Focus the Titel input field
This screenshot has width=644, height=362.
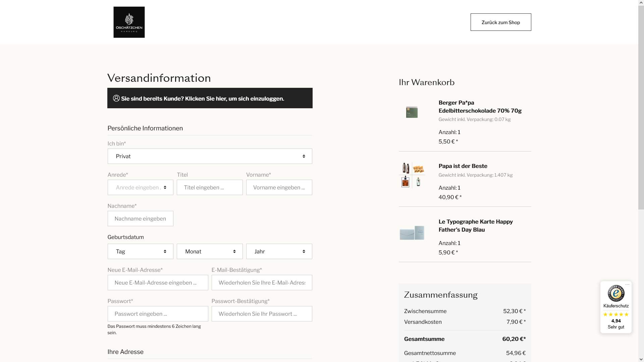click(x=210, y=187)
